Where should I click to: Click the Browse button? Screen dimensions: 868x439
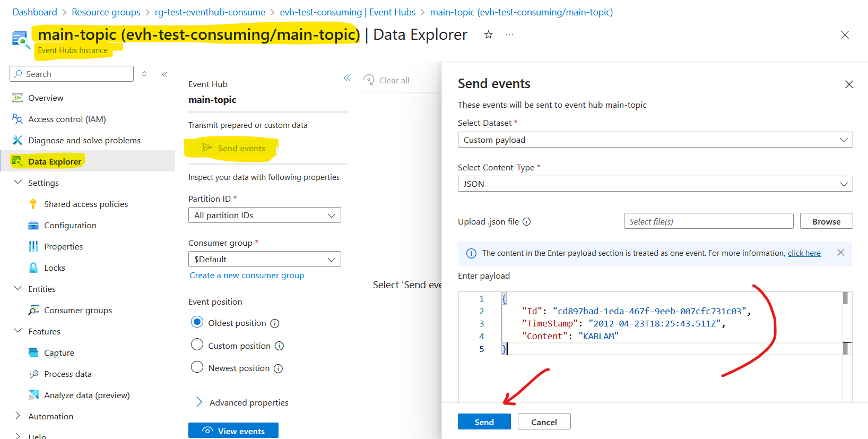click(827, 221)
